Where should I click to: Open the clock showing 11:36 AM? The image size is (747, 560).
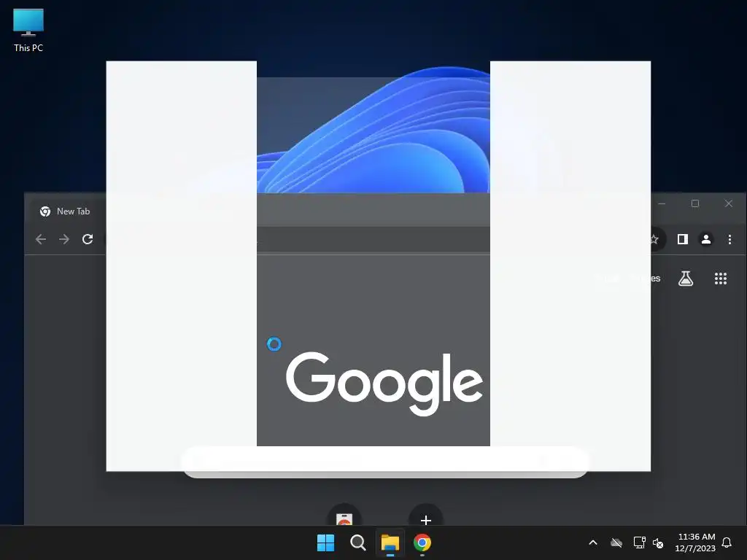click(695, 542)
